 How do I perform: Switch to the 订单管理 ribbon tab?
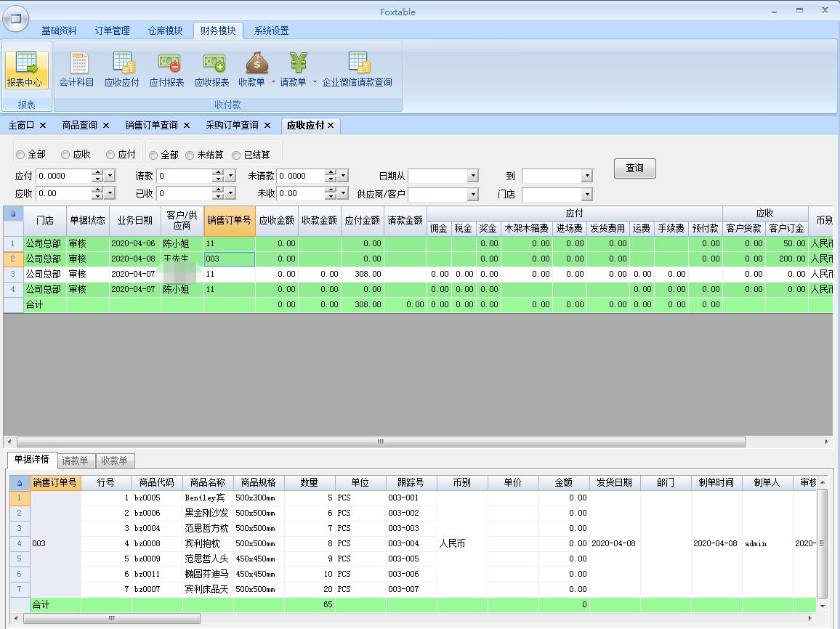tap(112, 31)
